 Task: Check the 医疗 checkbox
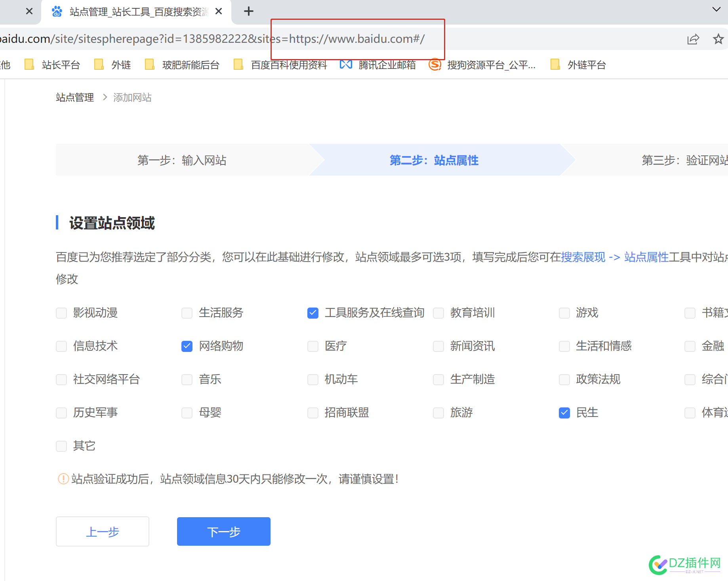coord(313,346)
